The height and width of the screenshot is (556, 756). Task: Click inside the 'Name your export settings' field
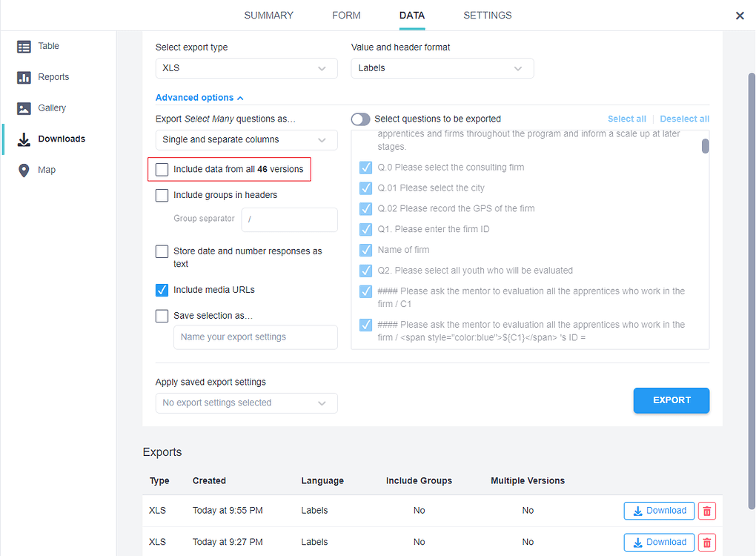tap(255, 337)
